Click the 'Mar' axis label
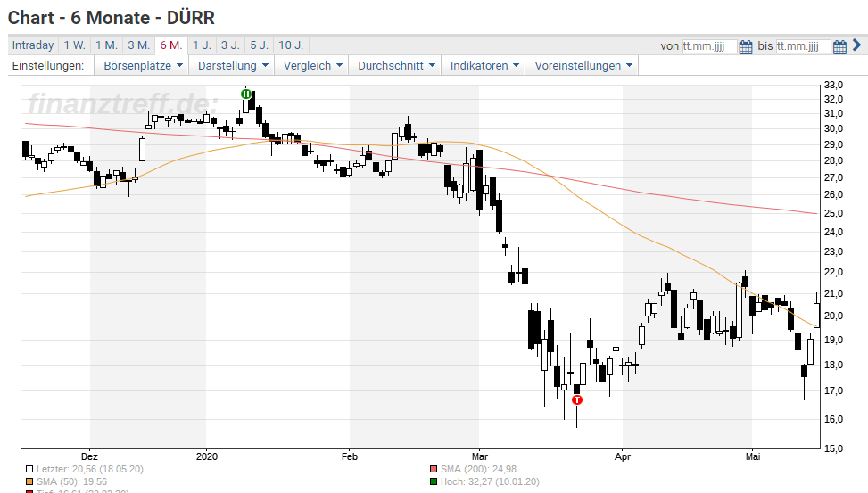 [479, 456]
